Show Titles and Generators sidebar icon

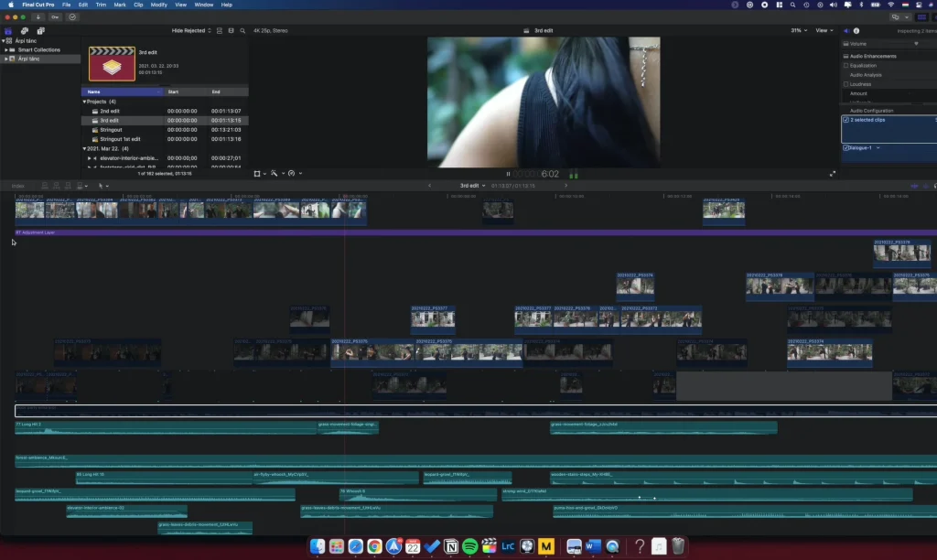point(40,30)
